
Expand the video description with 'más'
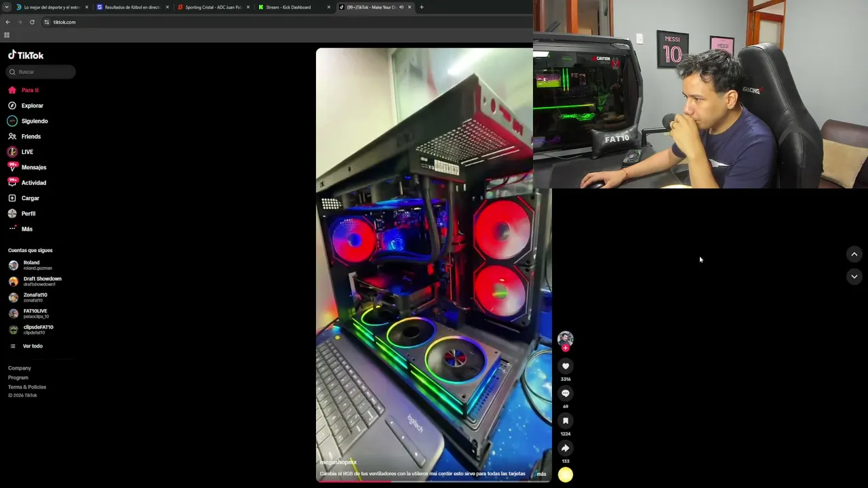(541, 474)
